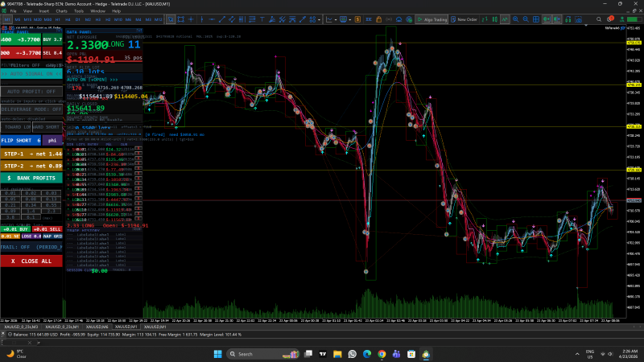Select the text label tool
This screenshot has width=644, height=362.
point(262,19)
